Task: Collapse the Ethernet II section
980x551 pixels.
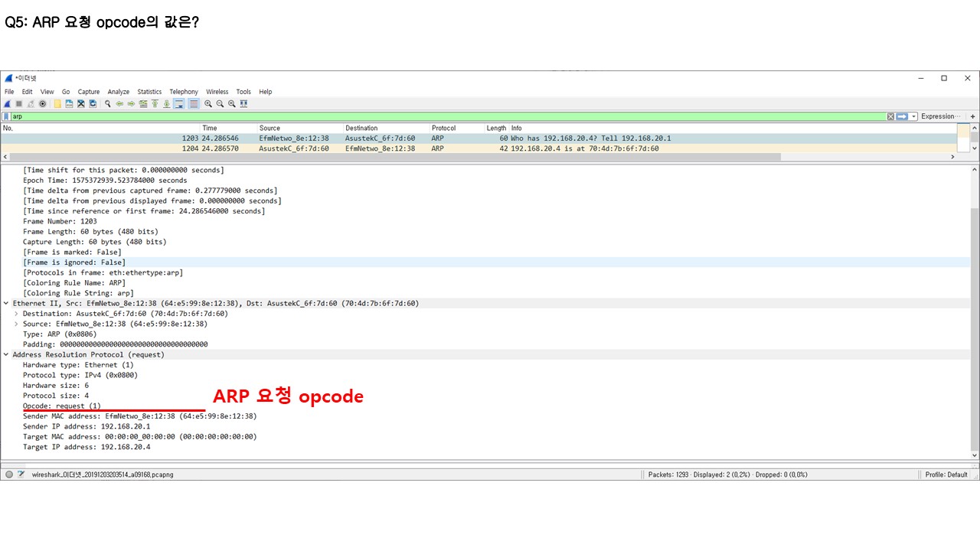Action: pos(6,303)
